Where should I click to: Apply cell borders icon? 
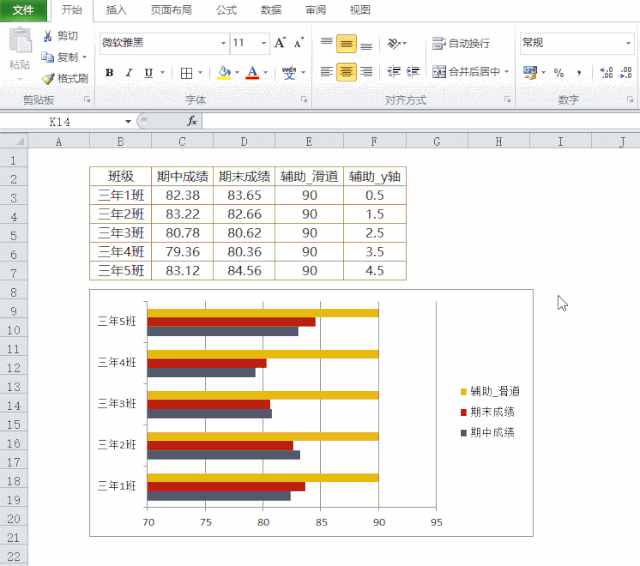pyautogui.click(x=187, y=73)
